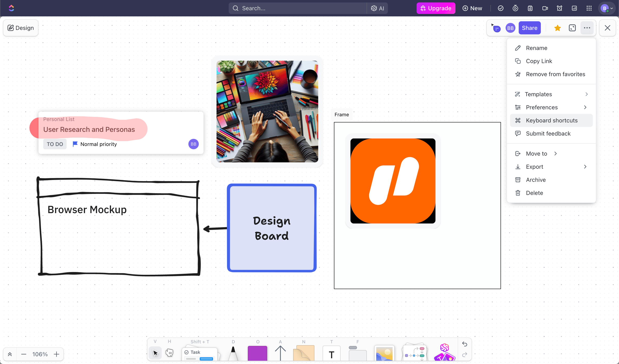The image size is (619, 364).
Task: Select the hand pan tool
Action: pyautogui.click(x=169, y=352)
